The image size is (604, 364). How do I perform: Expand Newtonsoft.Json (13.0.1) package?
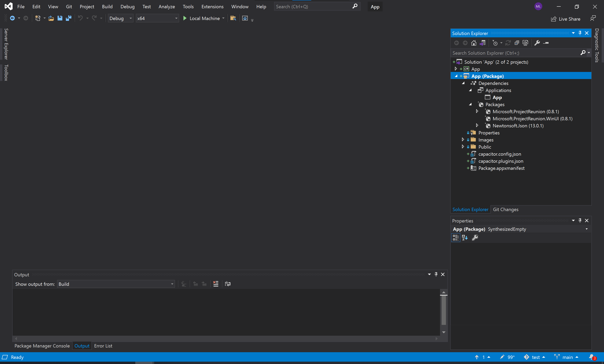click(477, 126)
